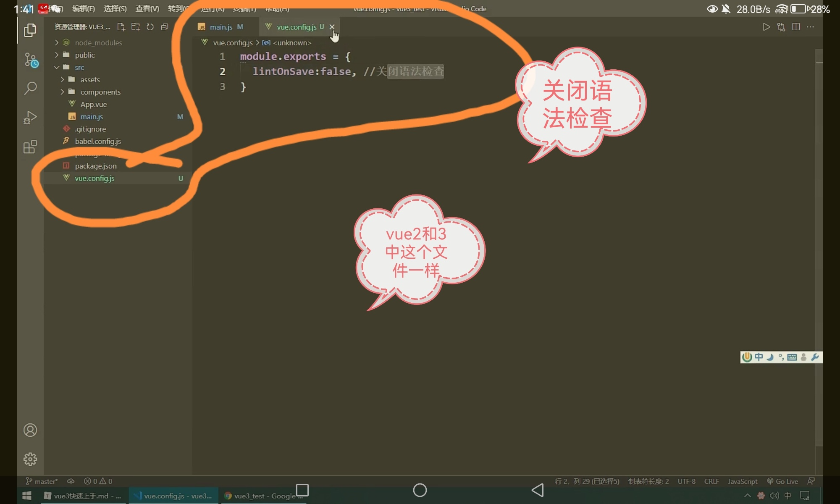
Task: Collapse the src folder
Action: coord(79,67)
